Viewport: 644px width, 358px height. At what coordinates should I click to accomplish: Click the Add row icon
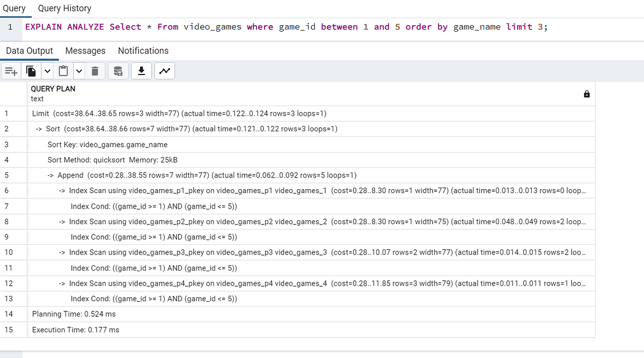[x=11, y=71]
